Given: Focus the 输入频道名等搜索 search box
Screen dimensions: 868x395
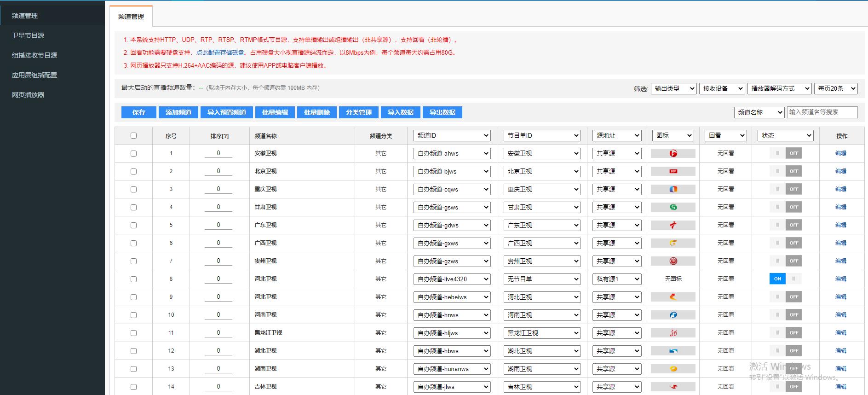Looking at the screenshot, I should [x=822, y=112].
